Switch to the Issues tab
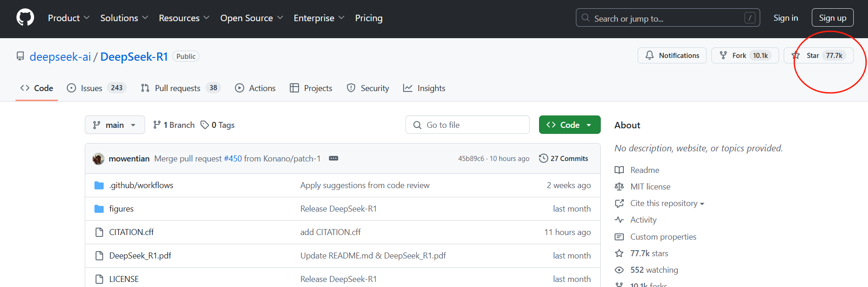This screenshot has width=868, height=287. (x=96, y=88)
